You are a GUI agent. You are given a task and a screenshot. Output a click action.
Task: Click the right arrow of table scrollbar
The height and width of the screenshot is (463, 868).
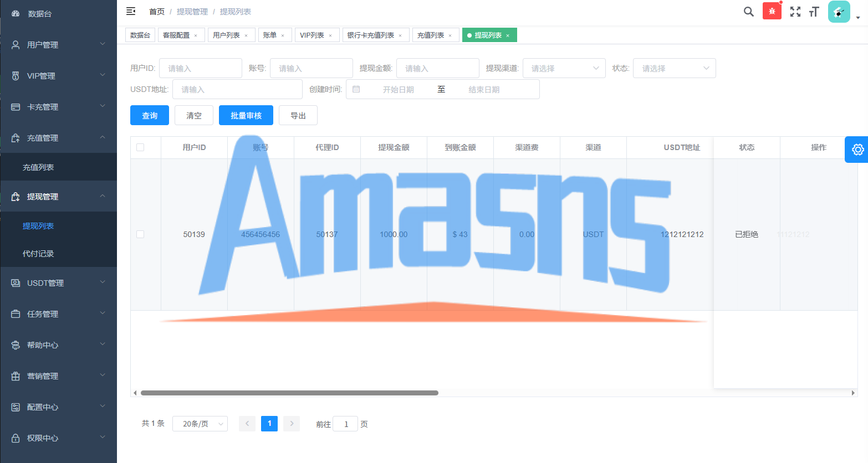854,393
